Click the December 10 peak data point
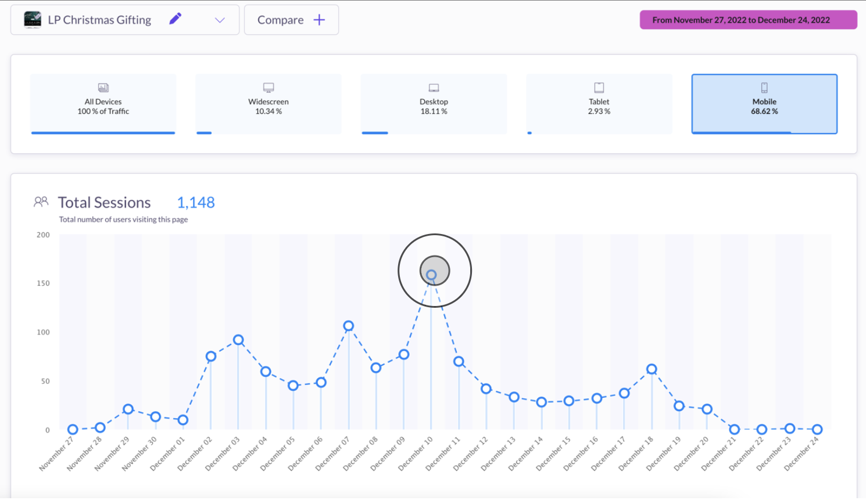Image resolution: width=866 pixels, height=504 pixels. 431,275
